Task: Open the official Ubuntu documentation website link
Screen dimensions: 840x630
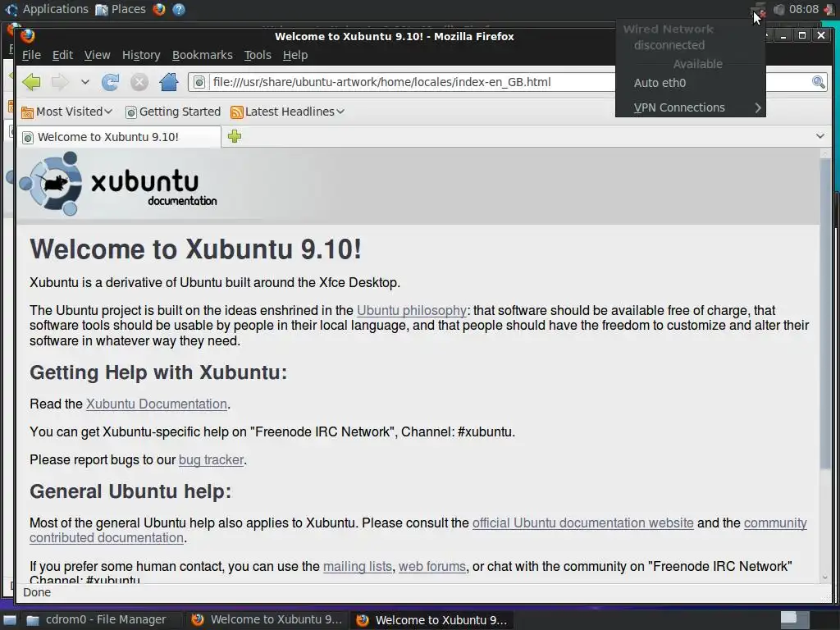Action: (x=583, y=523)
